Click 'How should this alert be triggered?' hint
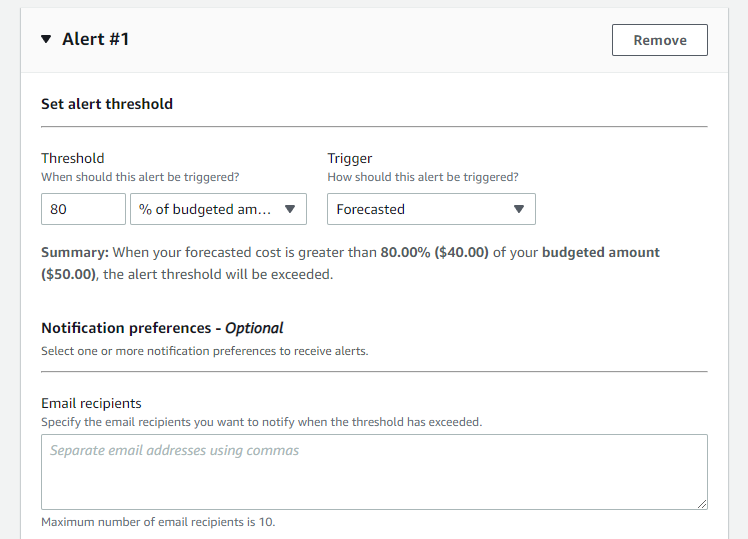Screen dimensions: 748x539 (423, 177)
